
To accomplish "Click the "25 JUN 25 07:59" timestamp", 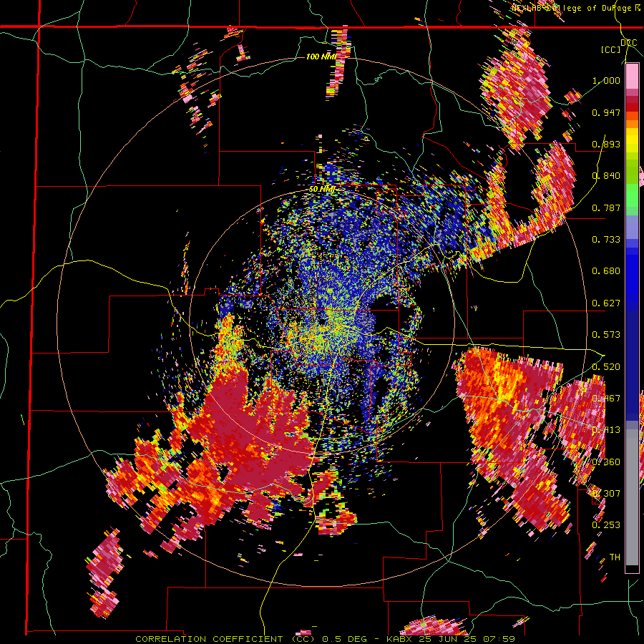I will click(467, 639).
